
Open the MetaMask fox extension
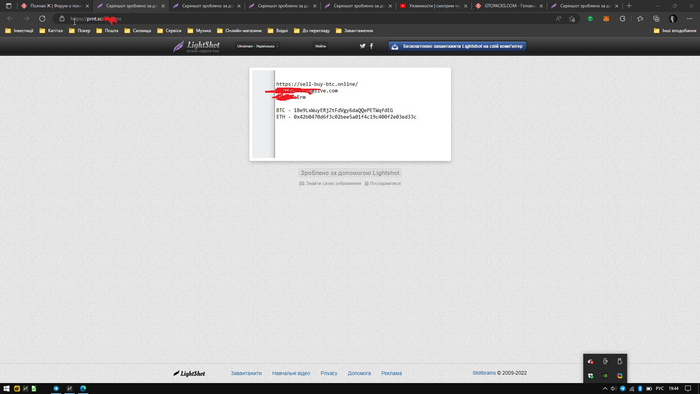point(606,19)
